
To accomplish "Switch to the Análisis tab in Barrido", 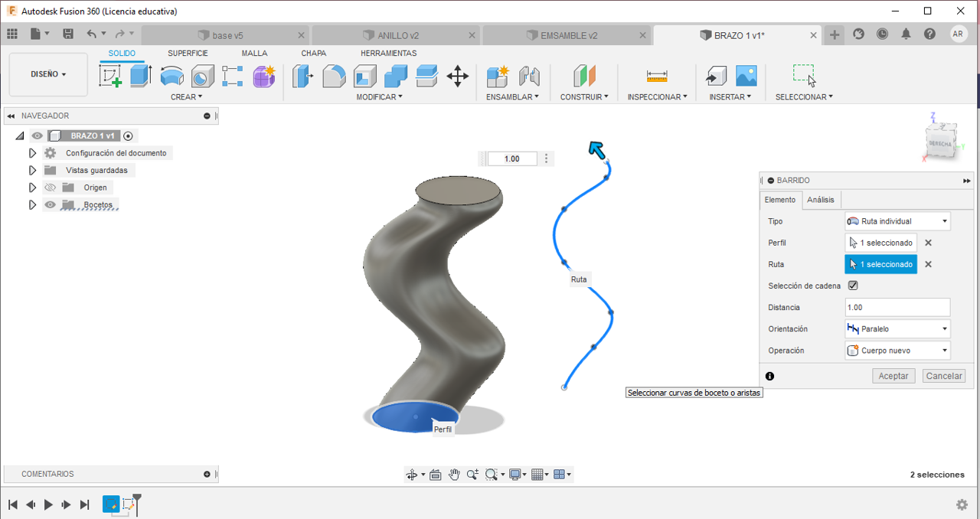I will click(821, 200).
